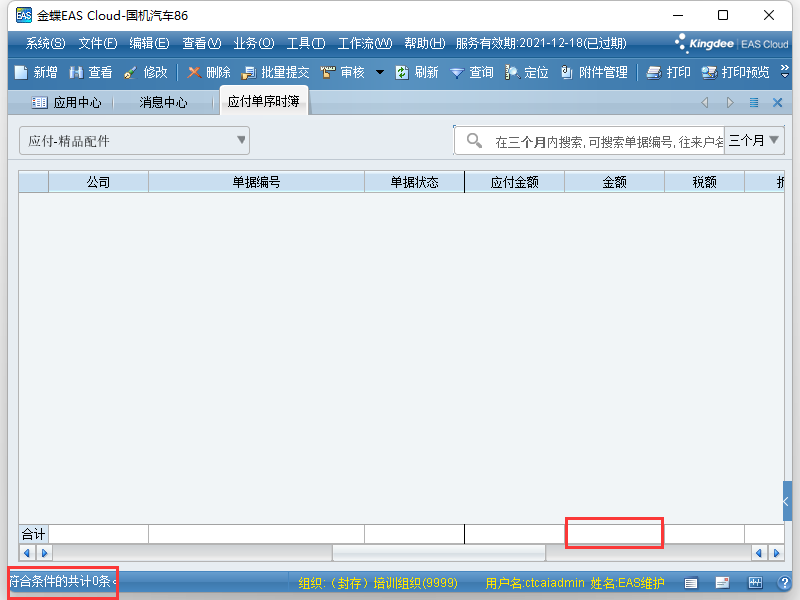Click the search box for bill numbers
Viewport: 800px width, 600px height.
600,142
